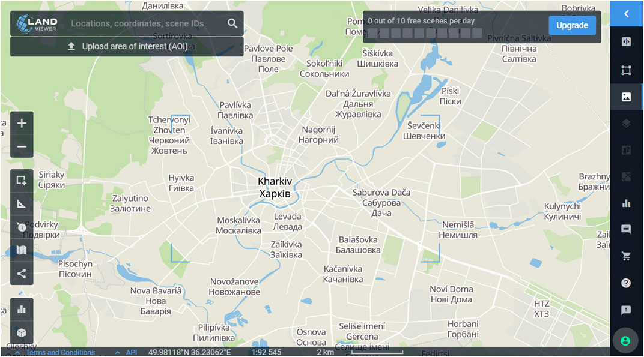This screenshot has width=644, height=357.
Task: Open the scene imagery panel
Action: click(x=626, y=97)
